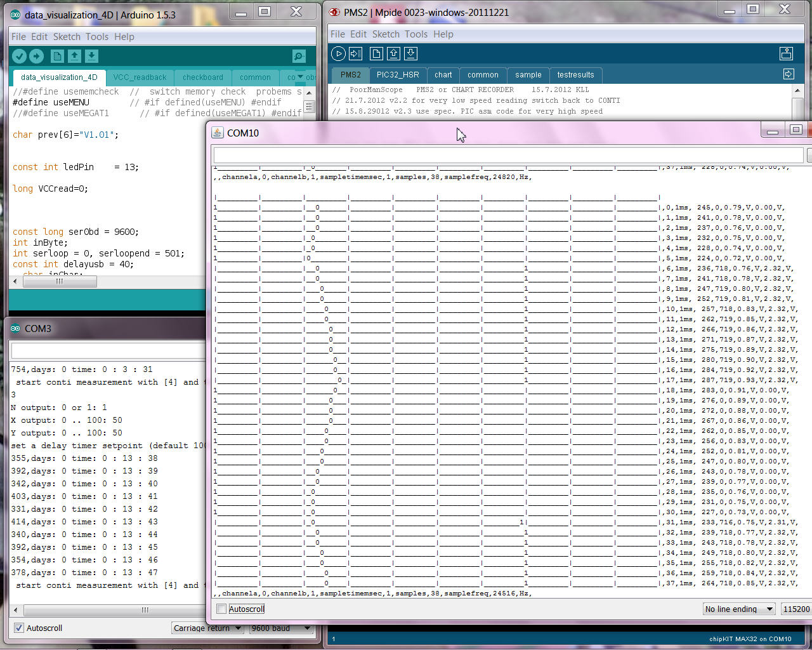This screenshot has width=812, height=650.
Task: Enable Autoscroll in the COM10 monitor
Action: coord(221,609)
